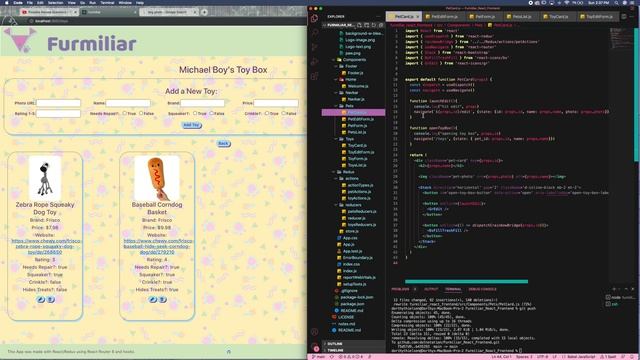The height and width of the screenshot is (360, 640).
Task: Switch to ToyCard.js editor tab
Action: pyautogui.click(x=558, y=17)
